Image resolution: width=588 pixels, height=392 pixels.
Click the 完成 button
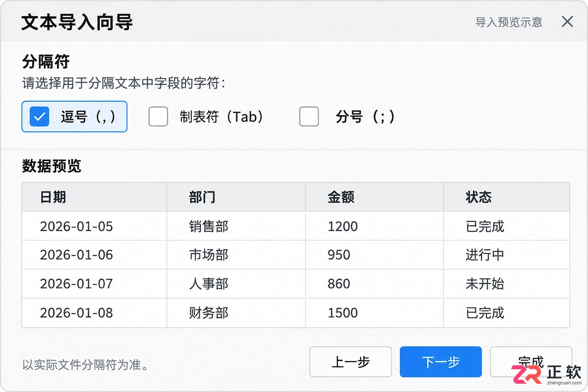(x=531, y=362)
